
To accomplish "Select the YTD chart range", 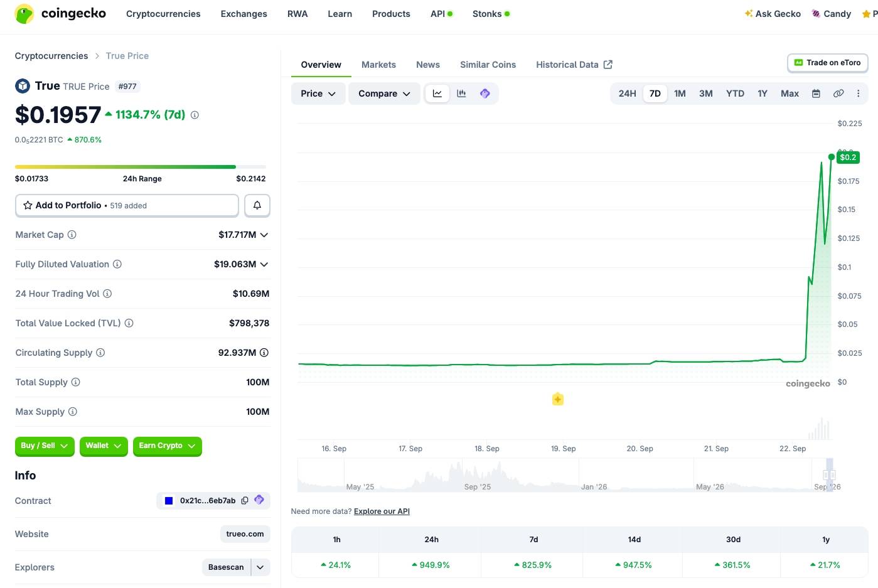I will point(735,94).
